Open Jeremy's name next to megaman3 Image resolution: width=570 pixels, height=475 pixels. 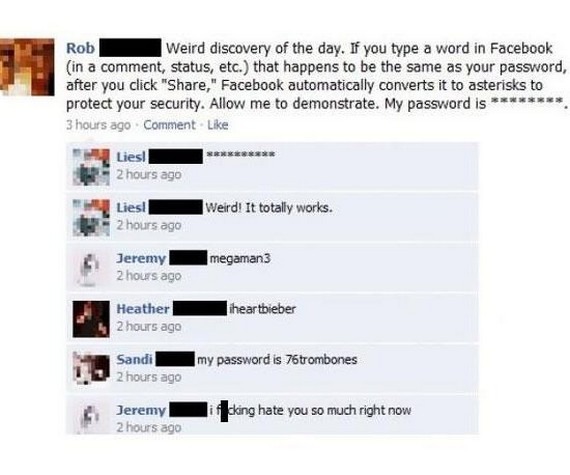pos(141,258)
